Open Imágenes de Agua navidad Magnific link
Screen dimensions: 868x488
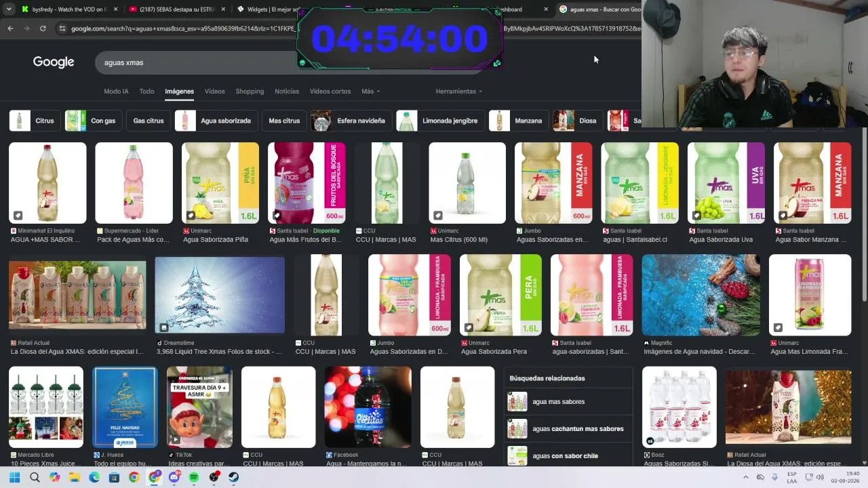699,352
